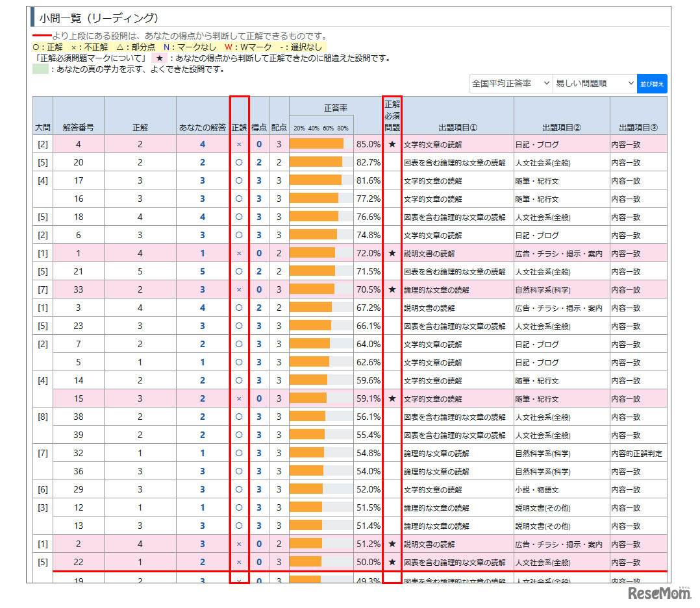
Task: Click the × incorrect mark on answer number 2
Action: tap(239, 544)
